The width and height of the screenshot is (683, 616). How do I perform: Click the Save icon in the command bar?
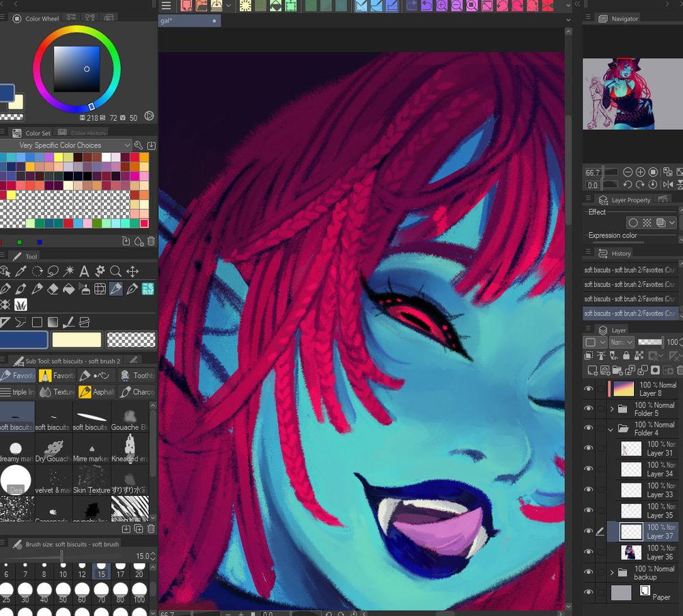click(217, 5)
